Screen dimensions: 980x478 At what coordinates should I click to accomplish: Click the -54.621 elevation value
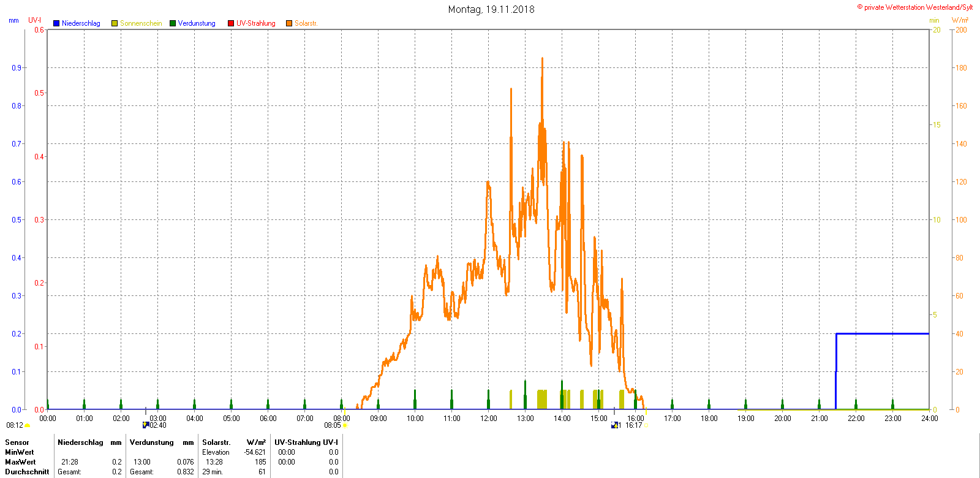point(255,452)
